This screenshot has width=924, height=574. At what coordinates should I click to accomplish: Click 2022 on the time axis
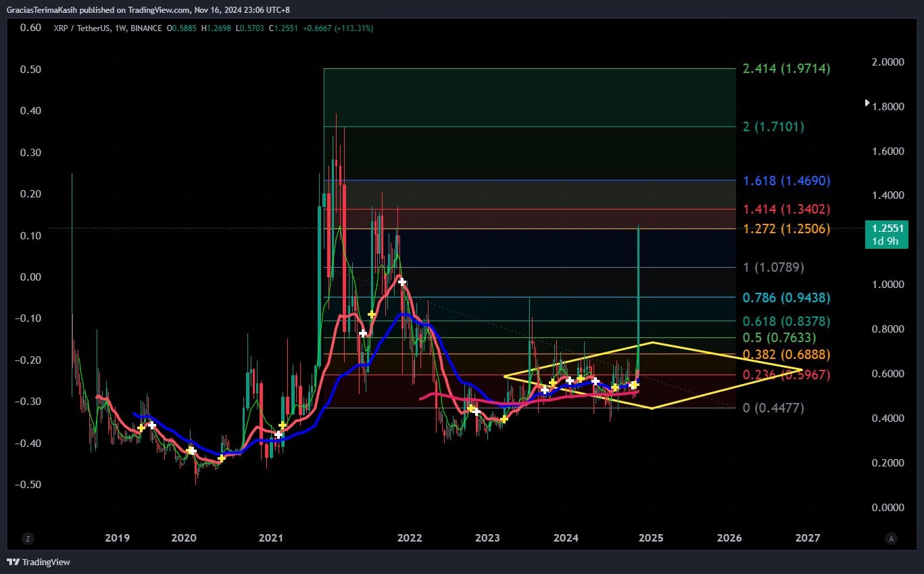(409, 538)
